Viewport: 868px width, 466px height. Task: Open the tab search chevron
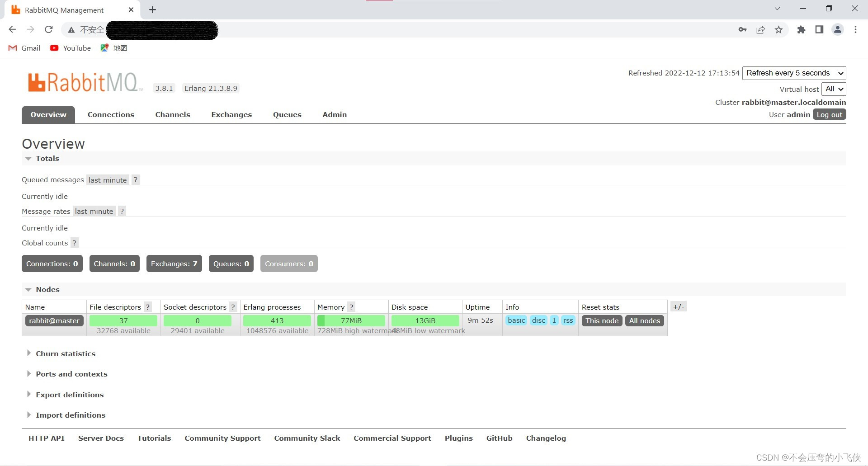click(777, 9)
